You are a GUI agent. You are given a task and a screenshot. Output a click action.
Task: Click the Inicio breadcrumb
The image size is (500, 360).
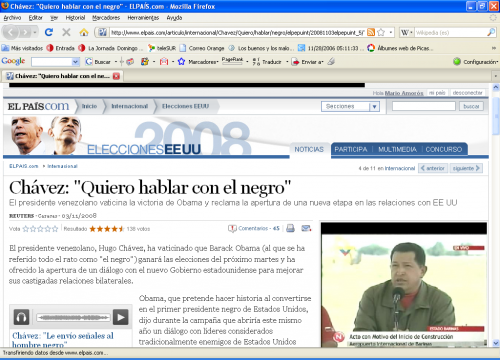click(89, 106)
